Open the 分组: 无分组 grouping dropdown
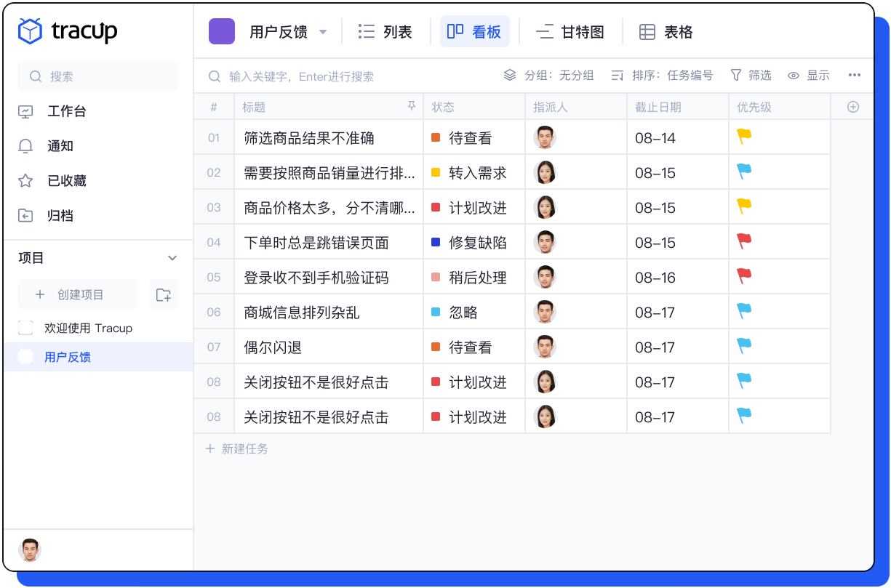Screen dimensions: 891x588 [549, 76]
